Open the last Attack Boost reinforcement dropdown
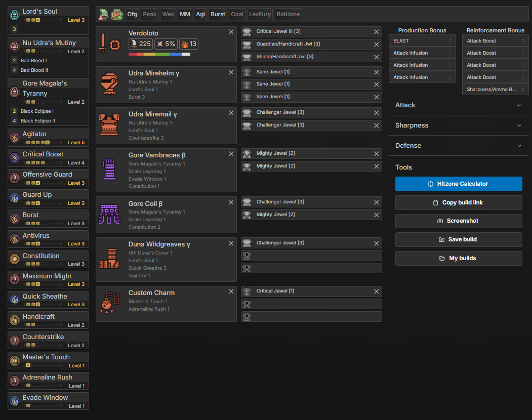 [495, 77]
